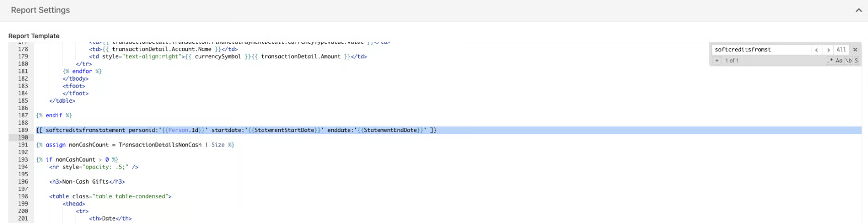Go to next search match
This screenshot has width=868, height=223.
[828, 50]
